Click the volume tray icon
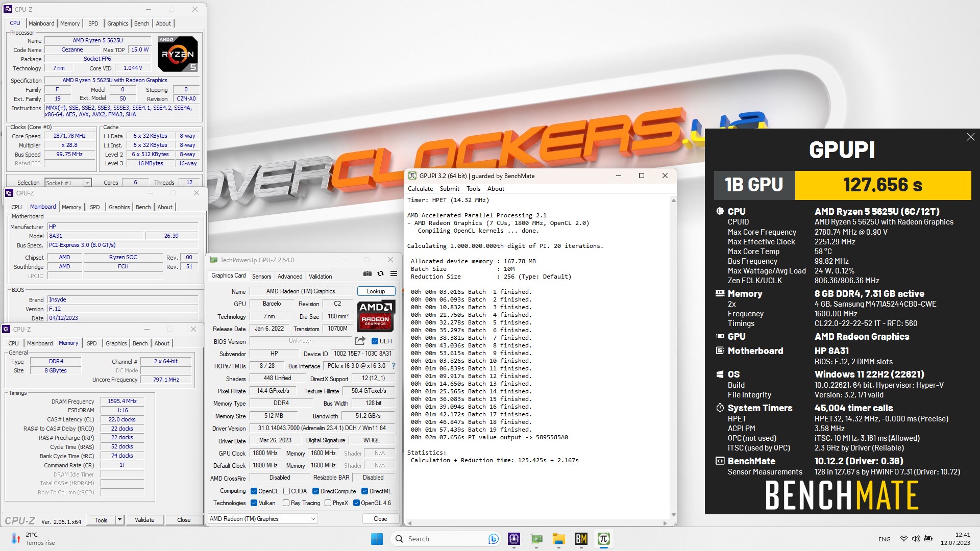980x551 pixels. [x=916, y=539]
